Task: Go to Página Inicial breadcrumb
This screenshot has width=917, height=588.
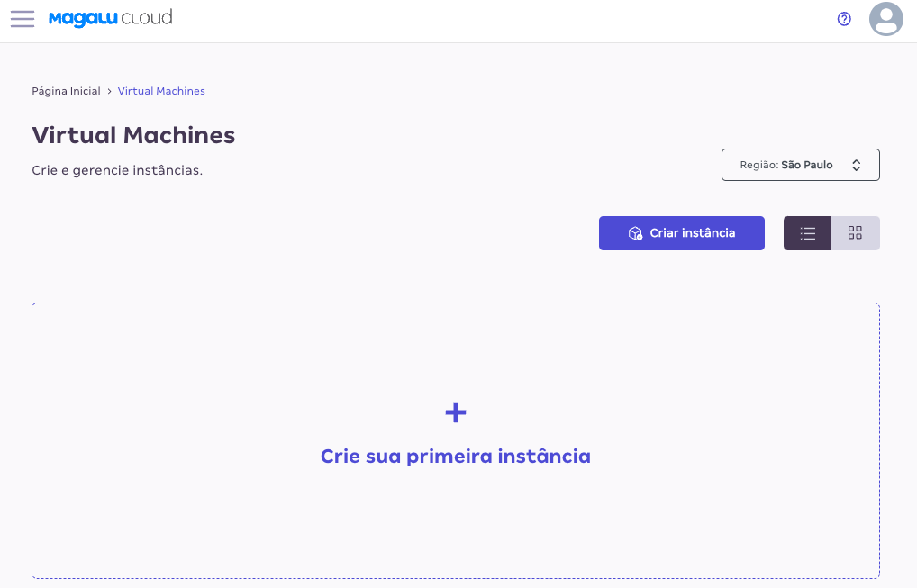Action: (66, 91)
